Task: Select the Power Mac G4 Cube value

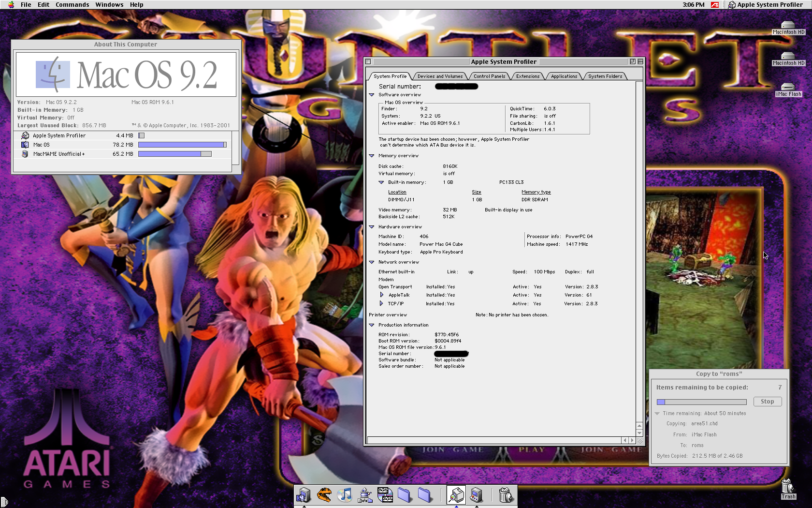Action: point(441,244)
